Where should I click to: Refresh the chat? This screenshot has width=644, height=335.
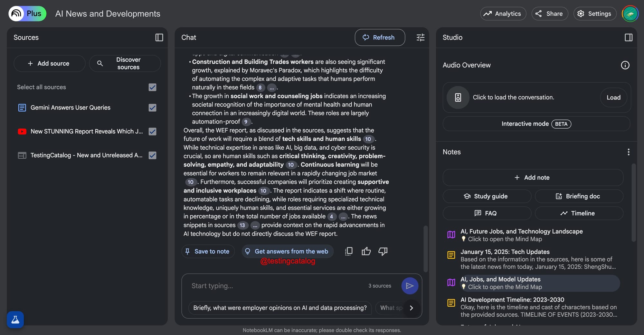click(x=380, y=37)
